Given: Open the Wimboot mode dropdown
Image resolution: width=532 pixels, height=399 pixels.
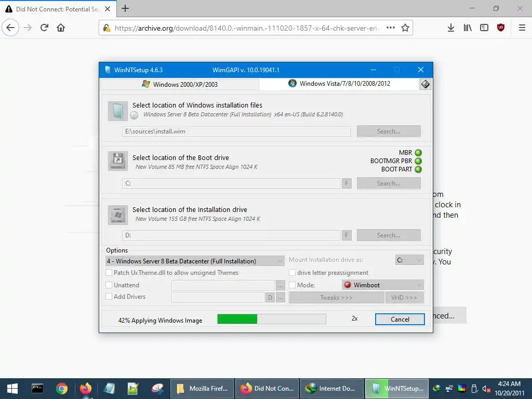Looking at the screenshot, I should tap(383, 285).
